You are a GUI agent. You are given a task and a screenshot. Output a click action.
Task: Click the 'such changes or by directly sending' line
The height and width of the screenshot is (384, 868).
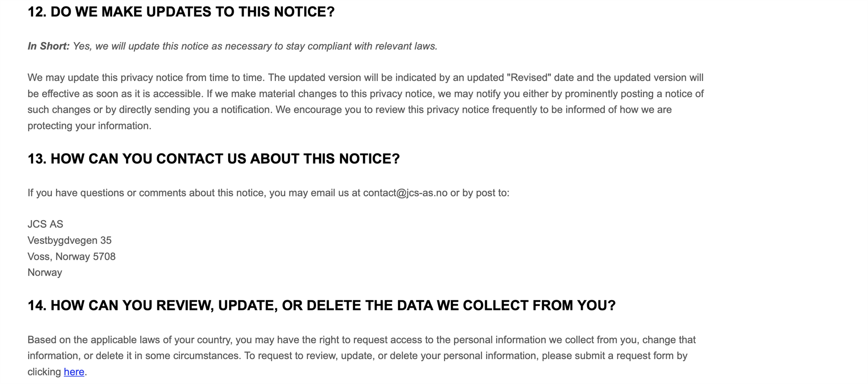click(349, 110)
